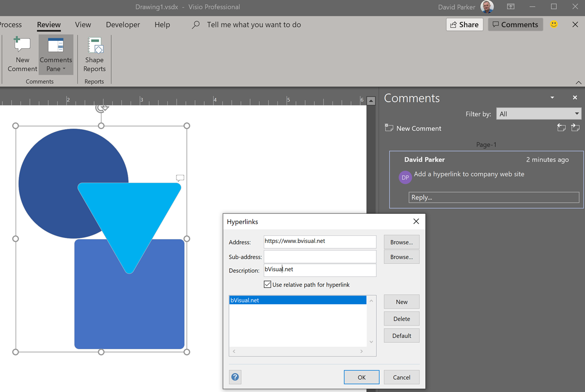The height and width of the screenshot is (392, 585).
Task: Click the Reply field under David Parker's comment
Action: coord(493,197)
